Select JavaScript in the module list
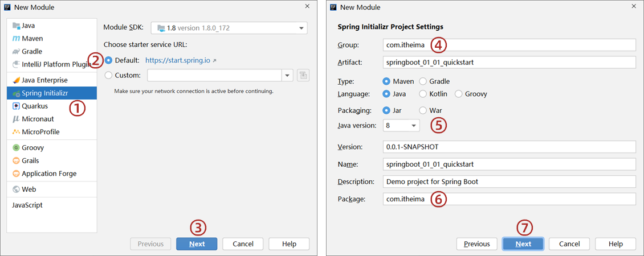 tap(27, 205)
